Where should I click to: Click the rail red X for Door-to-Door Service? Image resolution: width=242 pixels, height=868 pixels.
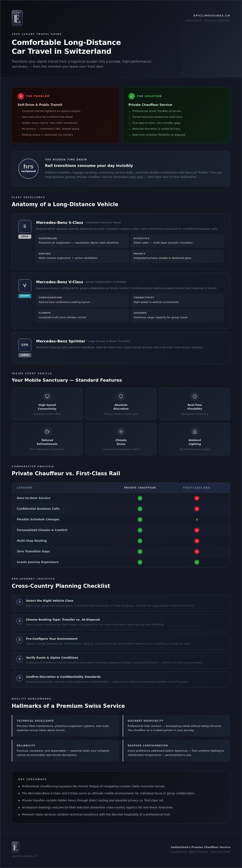click(x=197, y=498)
